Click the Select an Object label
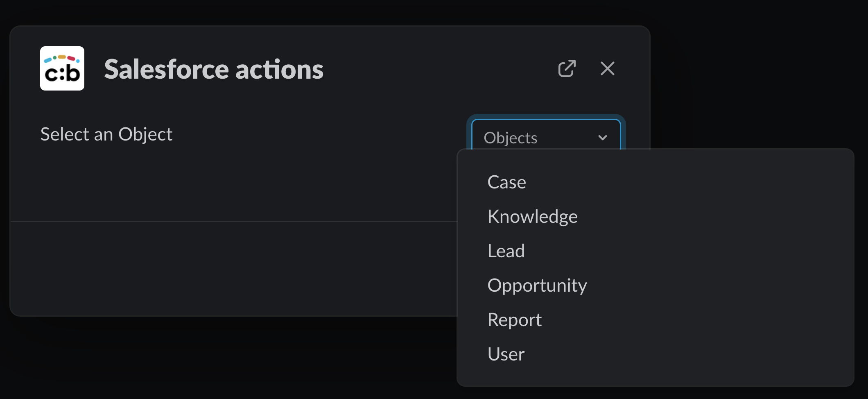Screen dimensions: 868x399 106,134
